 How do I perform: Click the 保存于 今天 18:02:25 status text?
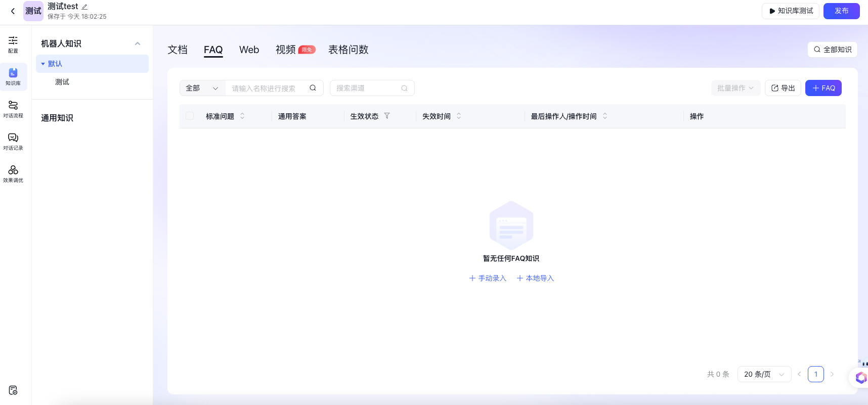point(77,17)
